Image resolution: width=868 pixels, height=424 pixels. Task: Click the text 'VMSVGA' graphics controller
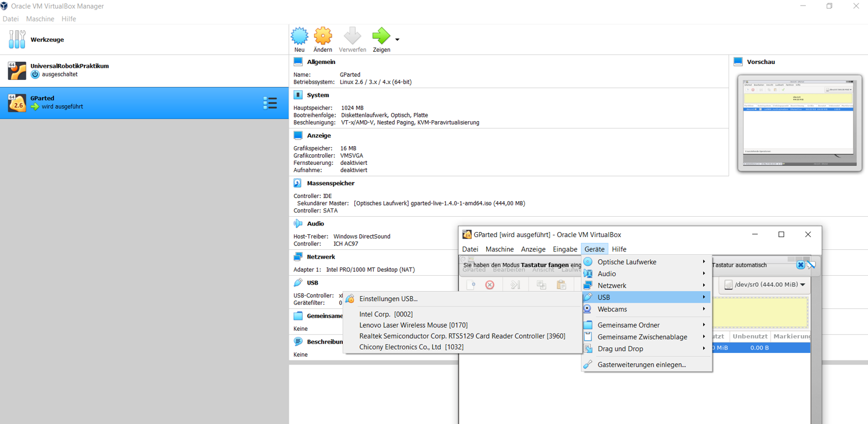[352, 156]
